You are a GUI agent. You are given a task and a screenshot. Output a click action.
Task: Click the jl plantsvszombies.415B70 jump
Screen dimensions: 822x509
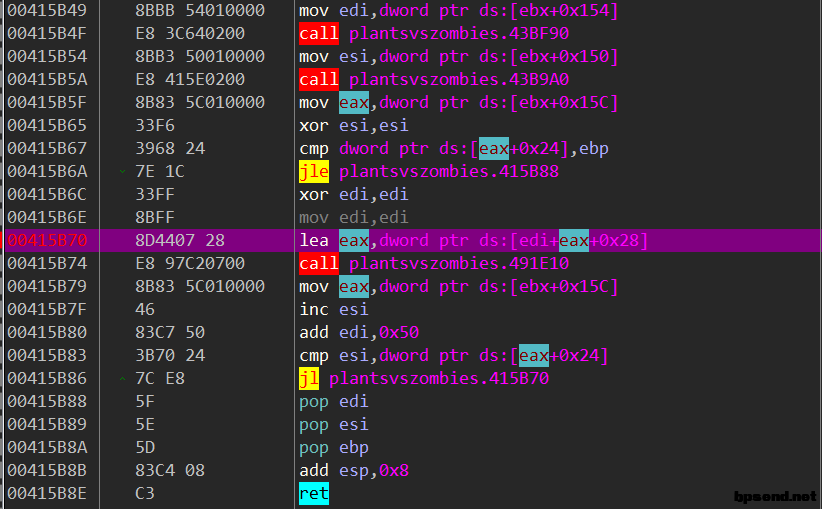click(x=424, y=379)
